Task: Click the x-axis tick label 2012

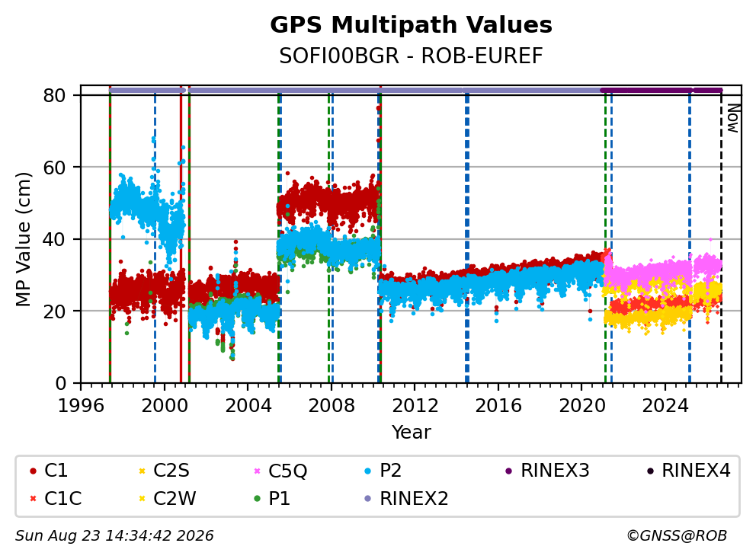Action: 415,406
